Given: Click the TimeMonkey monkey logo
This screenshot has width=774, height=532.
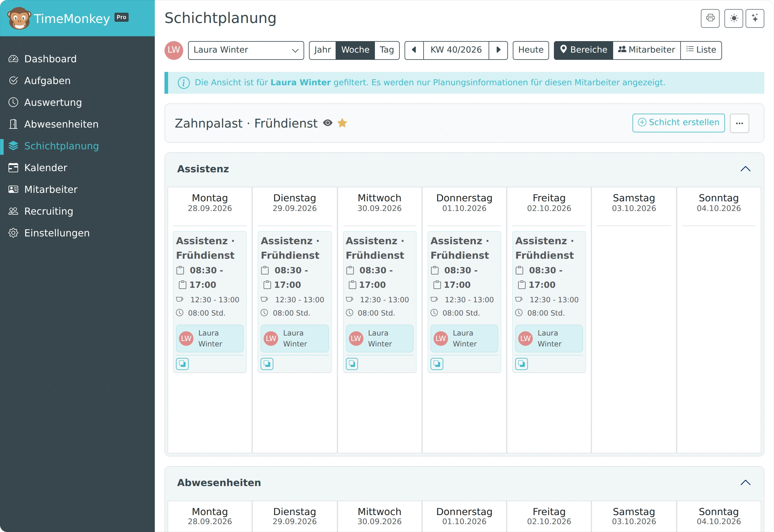Looking at the screenshot, I should [x=19, y=18].
